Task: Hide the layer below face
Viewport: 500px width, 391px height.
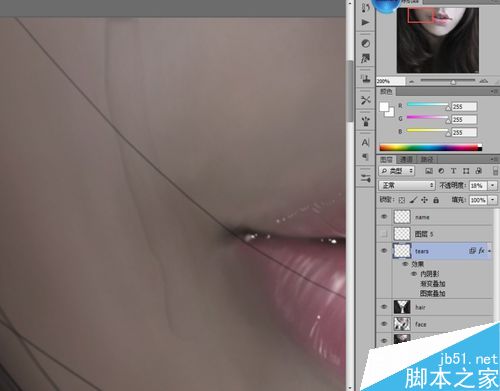Action: tap(384, 340)
